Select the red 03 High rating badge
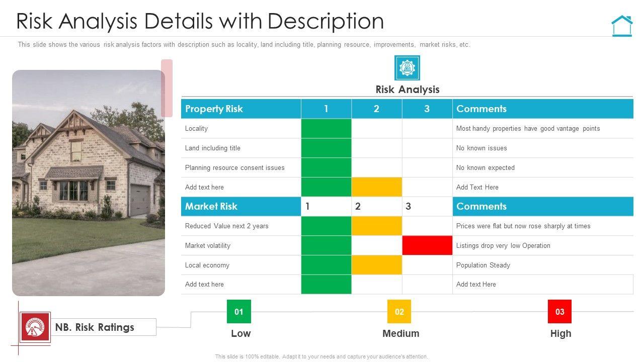 (x=559, y=312)
